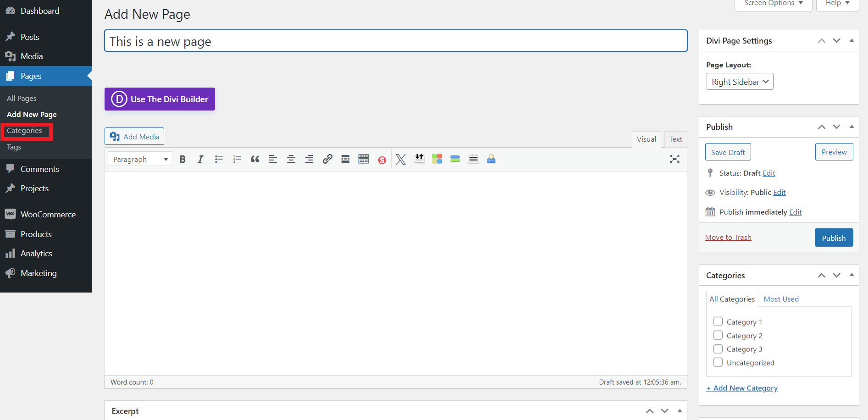Apply blockquote formatting

click(255, 159)
